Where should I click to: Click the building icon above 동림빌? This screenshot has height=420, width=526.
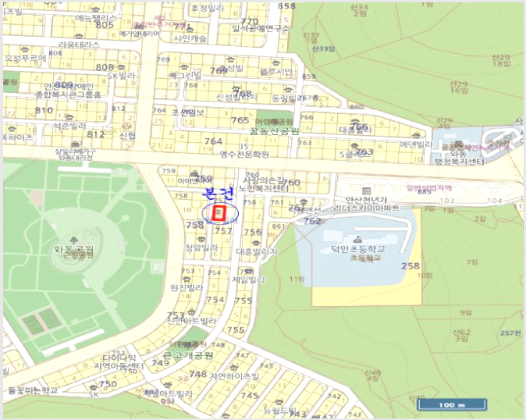point(289,90)
